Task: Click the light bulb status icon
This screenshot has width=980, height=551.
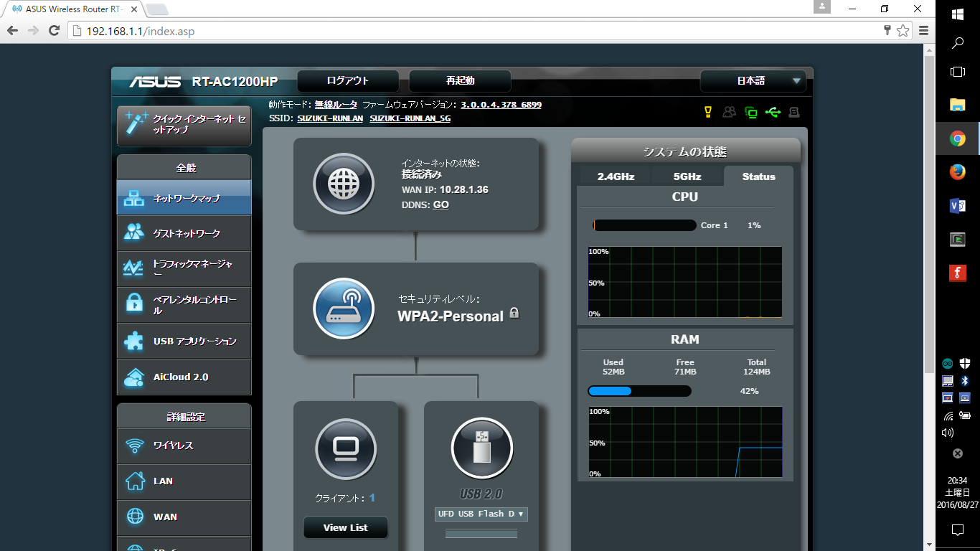Action: [x=707, y=112]
